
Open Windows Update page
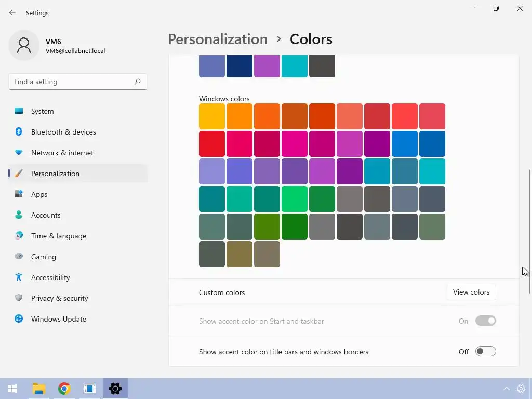[78, 319]
